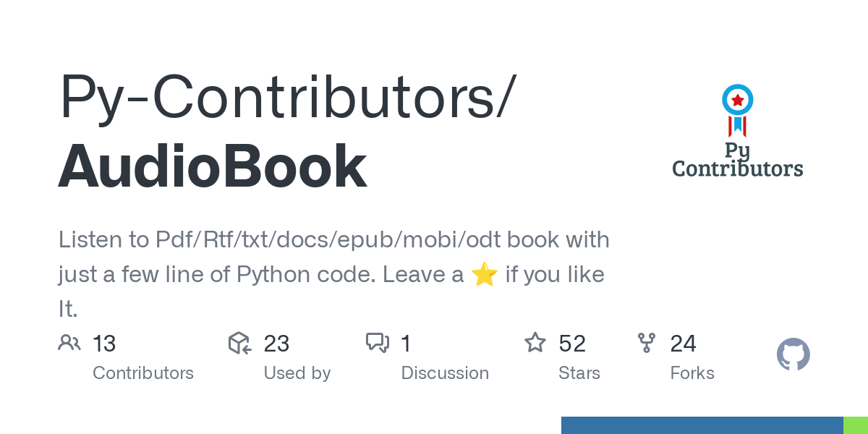The height and width of the screenshot is (434, 868).
Task: Open the AudioBook repository title
Action: [213, 166]
